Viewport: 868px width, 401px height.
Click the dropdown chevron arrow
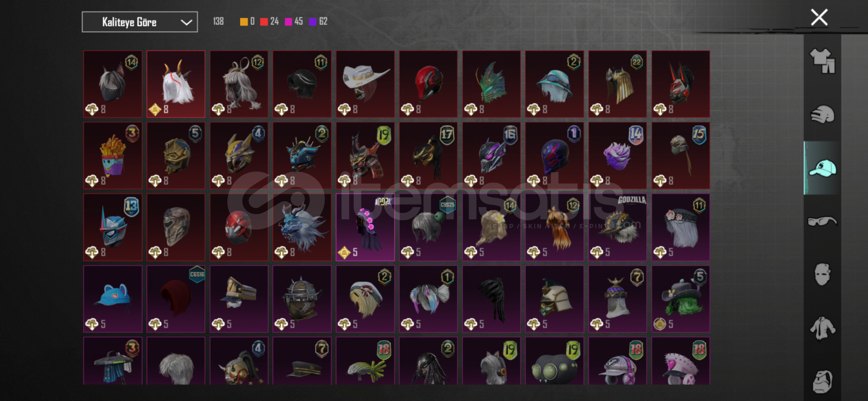coord(186,22)
